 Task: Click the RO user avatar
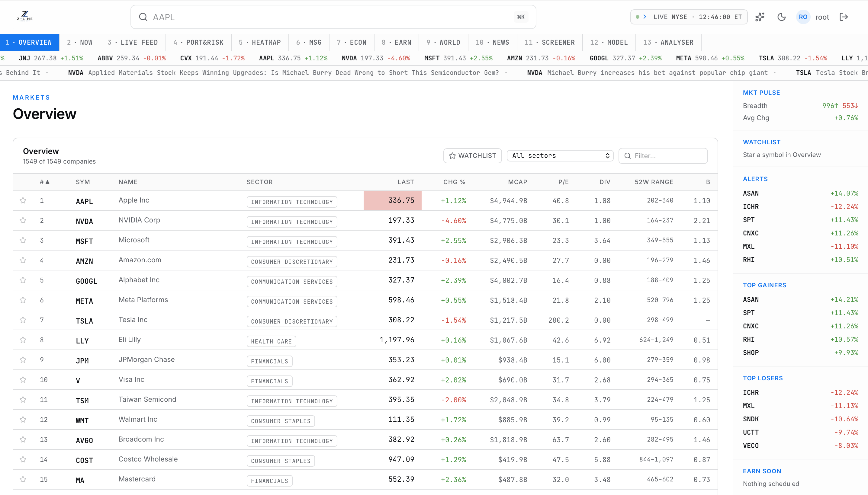803,17
